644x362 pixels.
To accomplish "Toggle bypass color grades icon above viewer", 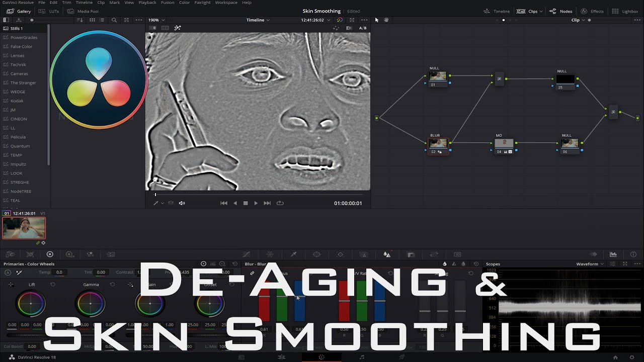I will point(340,20).
